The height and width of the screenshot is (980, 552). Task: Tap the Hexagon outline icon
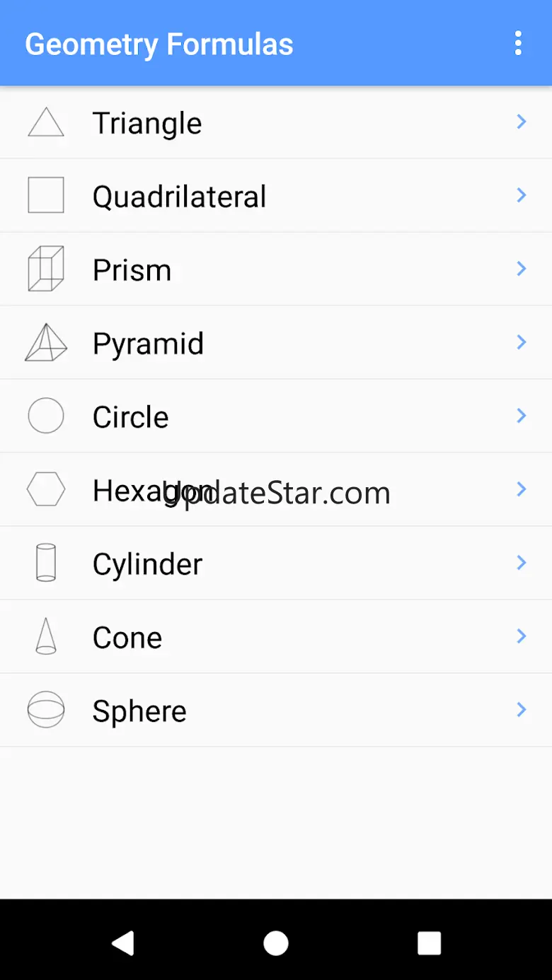46,489
